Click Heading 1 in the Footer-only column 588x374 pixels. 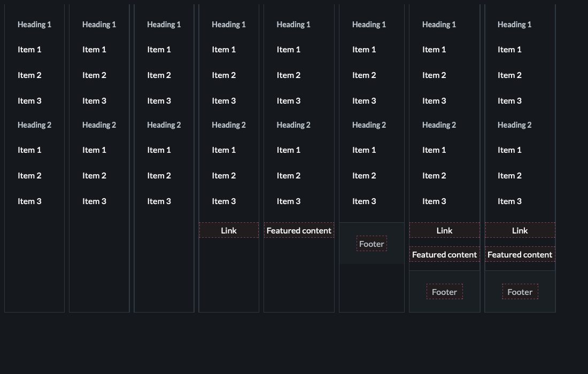(369, 24)
